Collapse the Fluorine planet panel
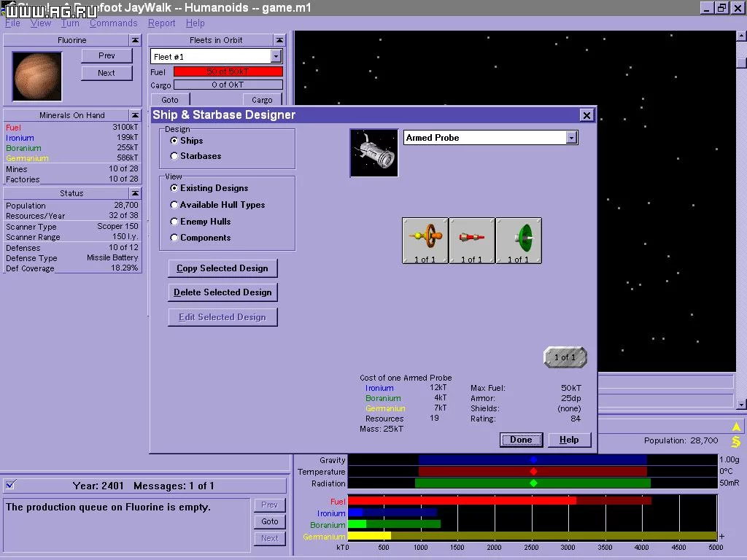The height and width of the screenshot is (560, 747). point(135,40)
